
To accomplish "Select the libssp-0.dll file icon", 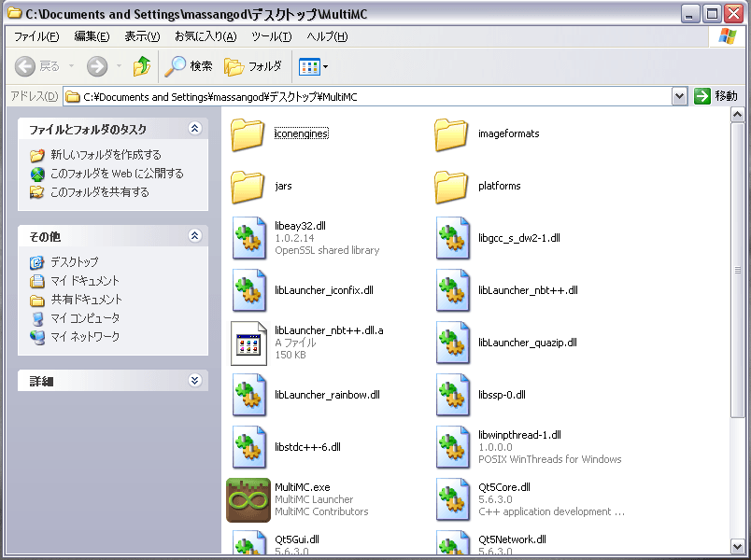I will (x=453, y=395).
